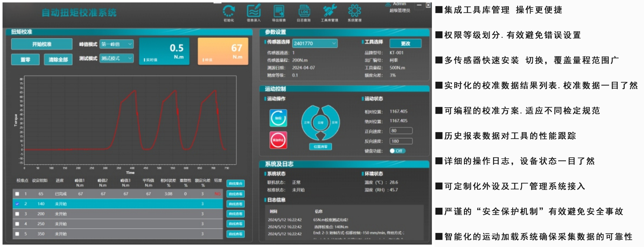Click the center 回零 return-to-zero circle
Image resolution: width=644 pixels, height=247 pixels.
click(321, 123)
